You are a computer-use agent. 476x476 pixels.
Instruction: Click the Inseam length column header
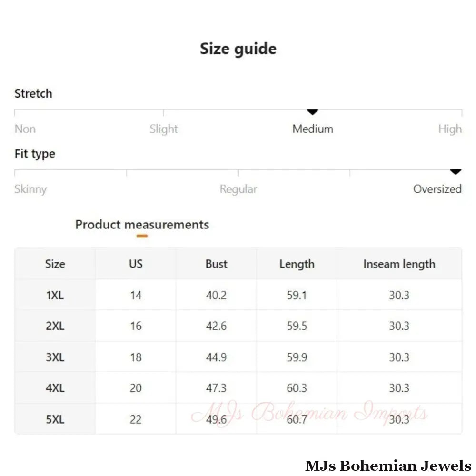[399, 264]
